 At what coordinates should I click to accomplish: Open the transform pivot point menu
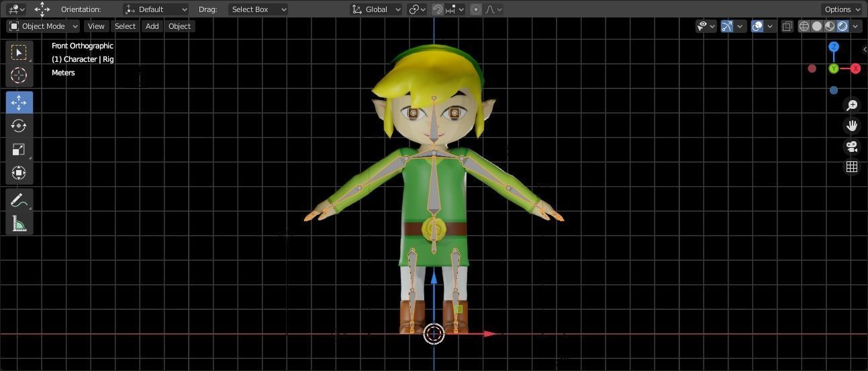(x=418, y=9)
